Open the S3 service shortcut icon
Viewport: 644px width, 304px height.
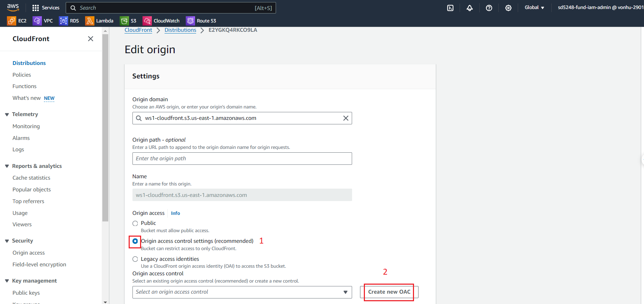tap(124, 21)
